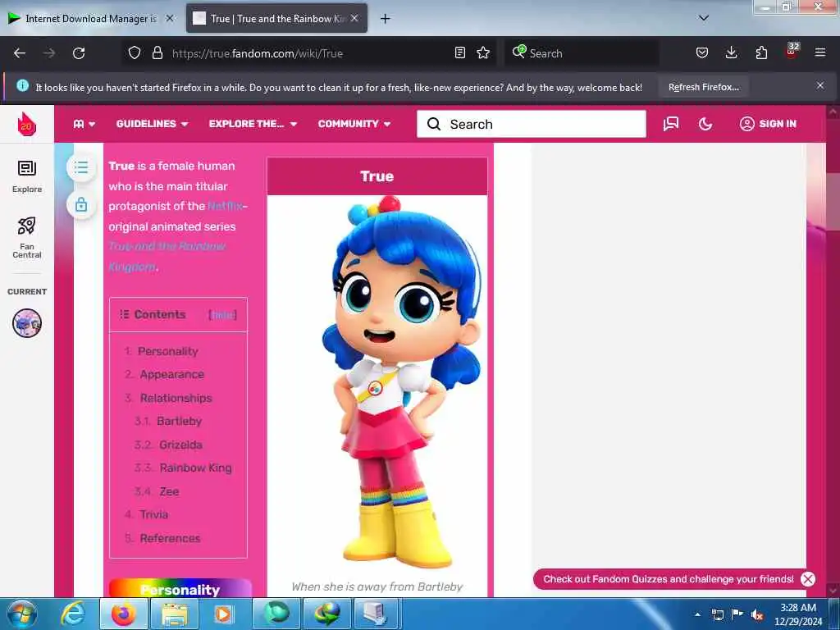Show hidden system tray icons
Screen dimensions: 840x630
[x=697, y=615]
